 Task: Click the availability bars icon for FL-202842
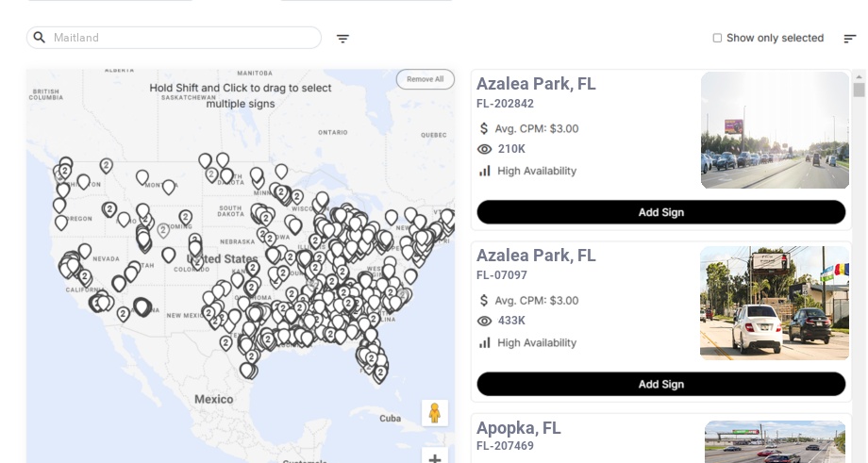pyautogui.click(x=485, y=171)
